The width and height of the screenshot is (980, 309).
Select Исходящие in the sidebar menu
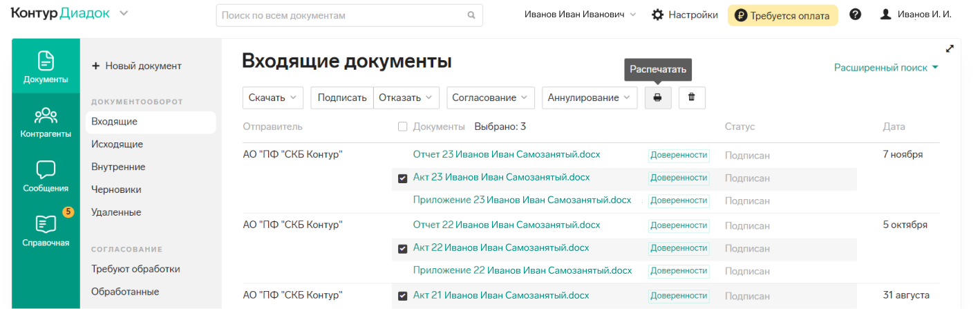pos(117,144)
